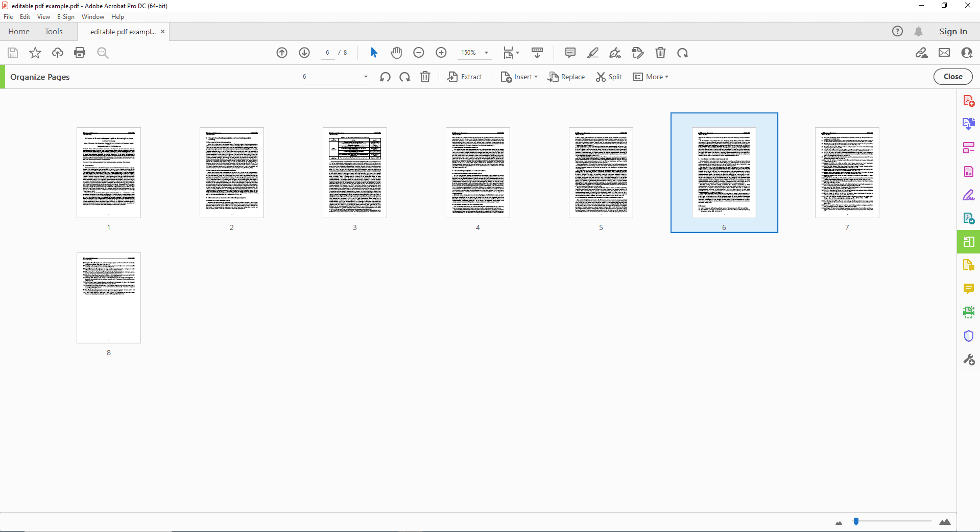Zoom in with plus icon
980x532 pixels.
(x=441, y=53)
